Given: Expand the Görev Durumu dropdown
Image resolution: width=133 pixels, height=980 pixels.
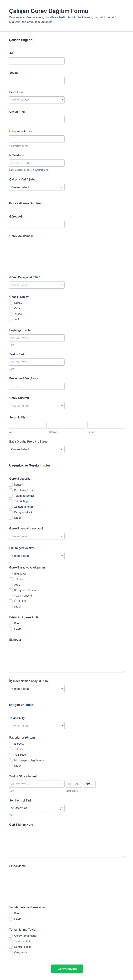Looking at the screenshot, I should pyautogui.click(x=36, y=405).
